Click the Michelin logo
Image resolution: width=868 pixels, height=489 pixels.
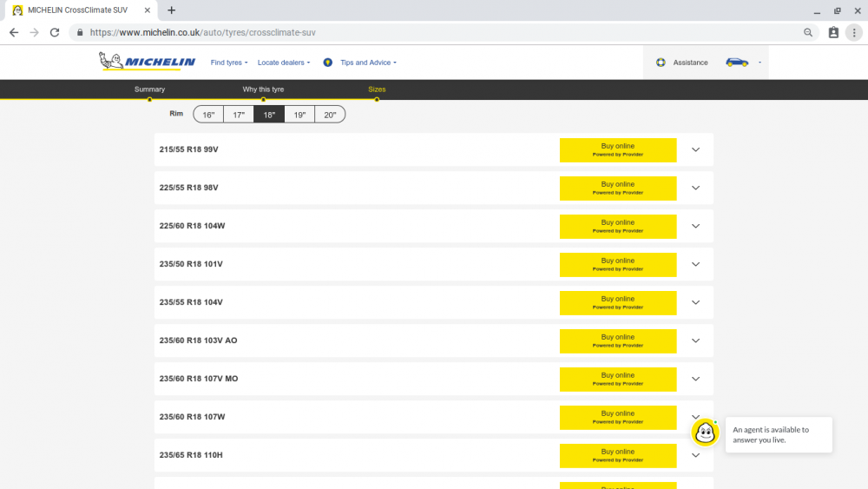(x=147, y=61)
